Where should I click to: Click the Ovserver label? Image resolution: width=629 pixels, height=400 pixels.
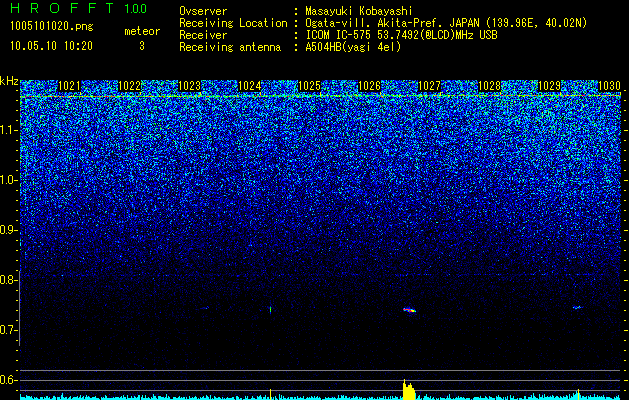[x=203, y=11]
